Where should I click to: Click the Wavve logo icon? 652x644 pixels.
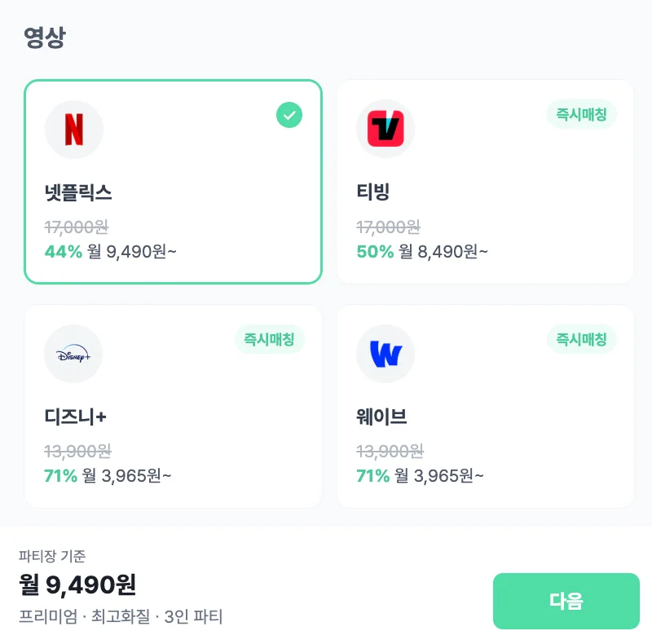(385, 353)
